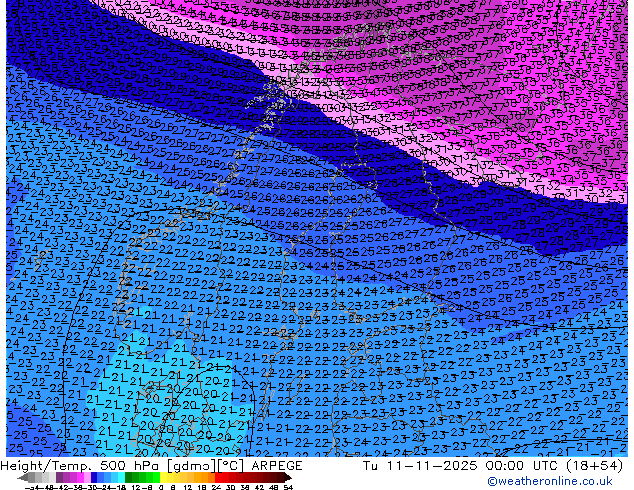The image size is (634, 490).
Task: Click the '(18+54)' forecast run text
Action: coord(595,466)
